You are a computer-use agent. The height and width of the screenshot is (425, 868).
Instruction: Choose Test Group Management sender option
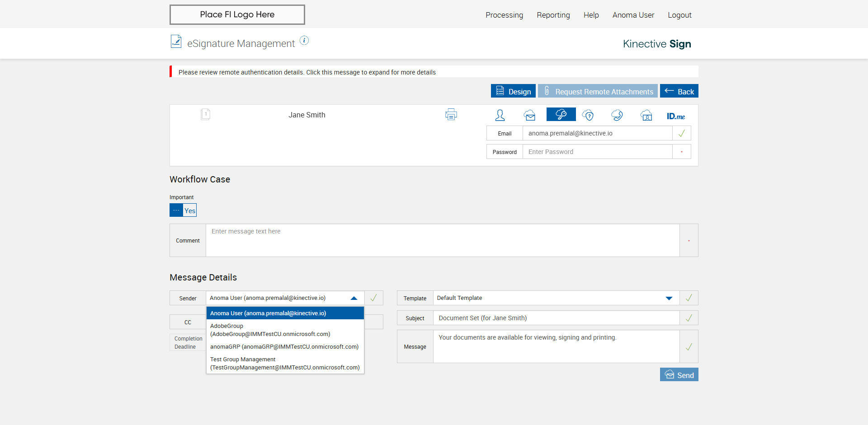pos(285,364)
